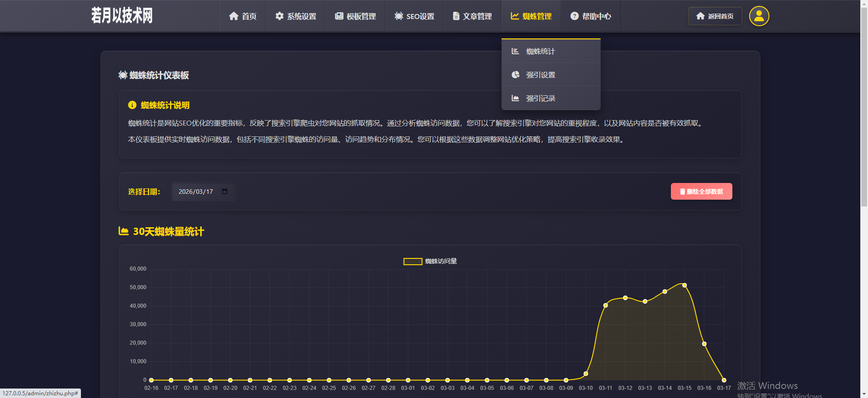868x398 pixels.
Task: Click the home icon beside 首页
Action: (233, 16)
